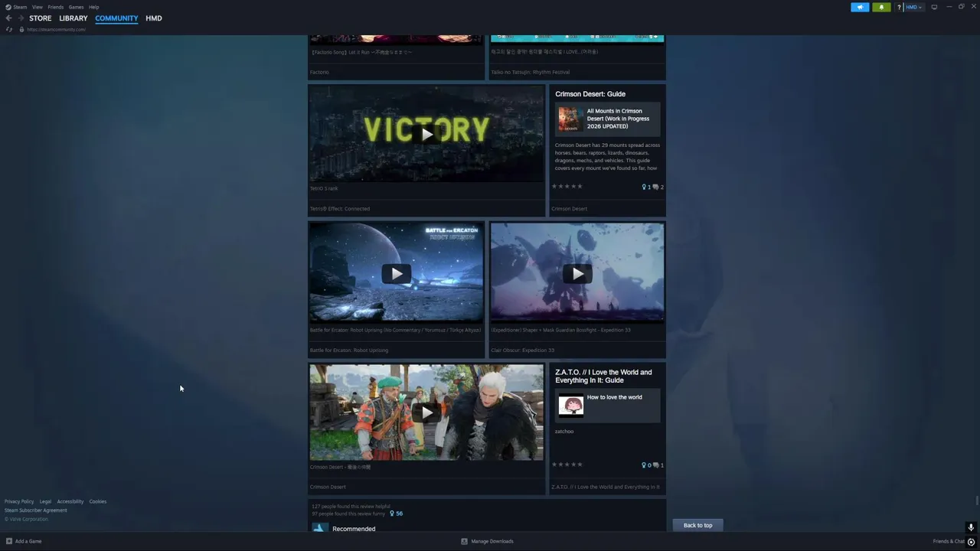
Task: Click the Steam logo icon in menu bar
Action: (x=8, y=7)
